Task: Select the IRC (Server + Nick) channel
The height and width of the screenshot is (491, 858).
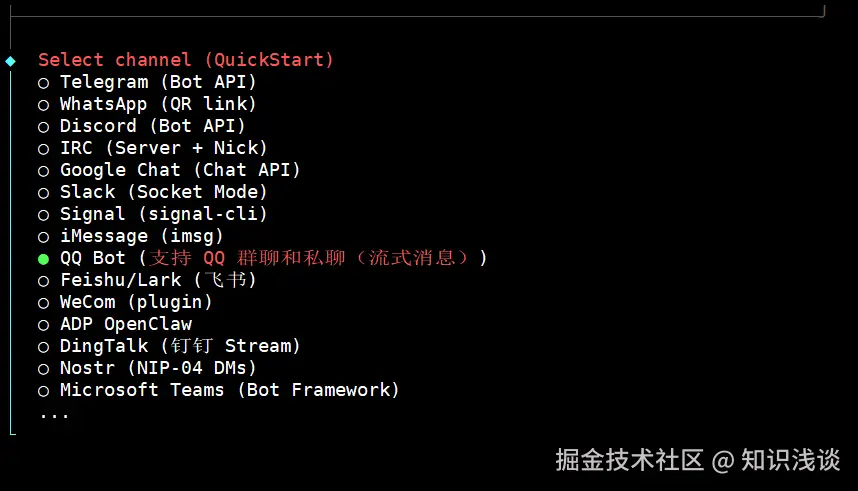Action: [x=44, y=149]
